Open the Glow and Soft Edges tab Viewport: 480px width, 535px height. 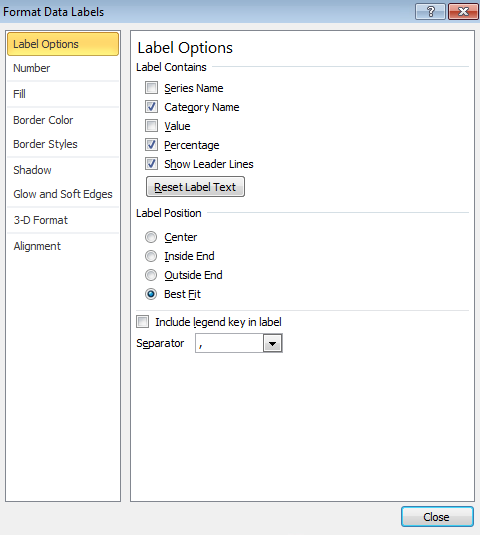pos(63,194)
